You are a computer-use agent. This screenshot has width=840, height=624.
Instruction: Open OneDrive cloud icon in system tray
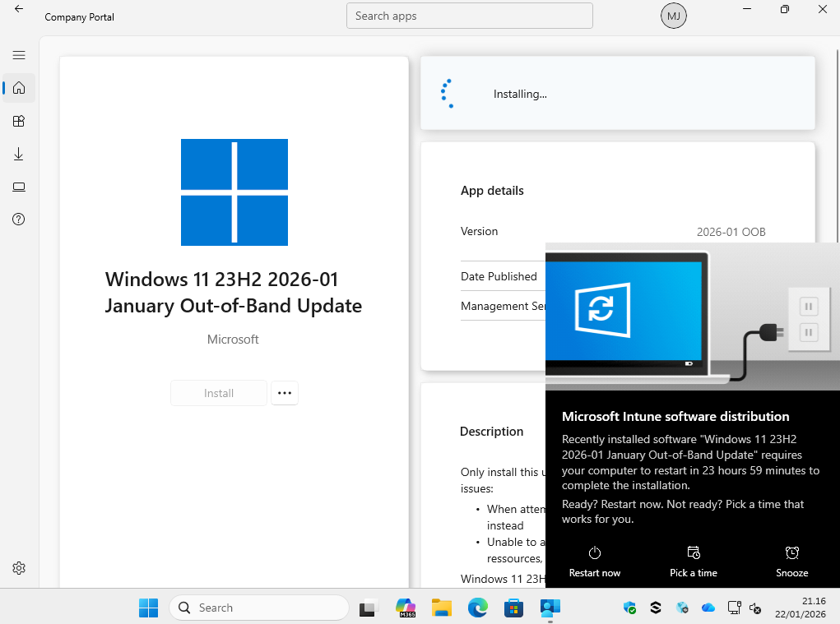(x=708, y=608)
